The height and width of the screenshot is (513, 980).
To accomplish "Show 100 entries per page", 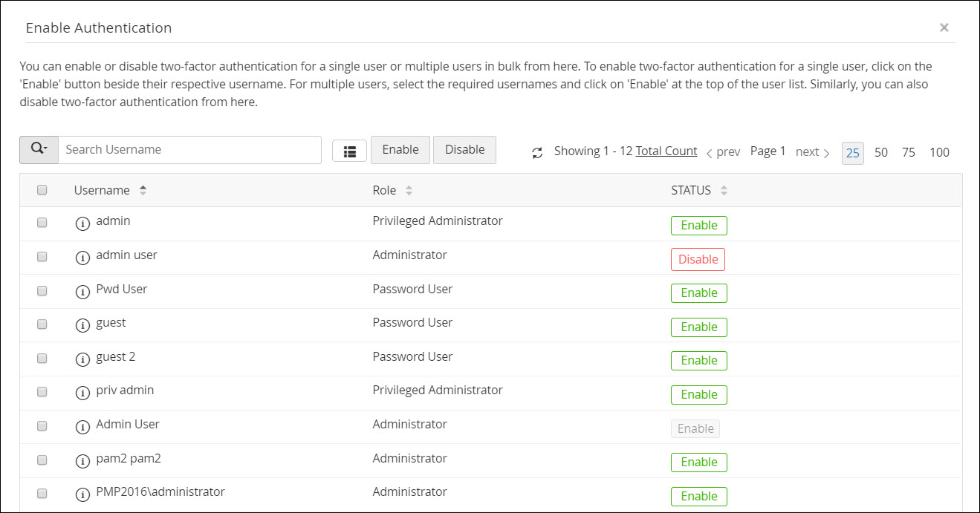I will click(x=939, y=152).
